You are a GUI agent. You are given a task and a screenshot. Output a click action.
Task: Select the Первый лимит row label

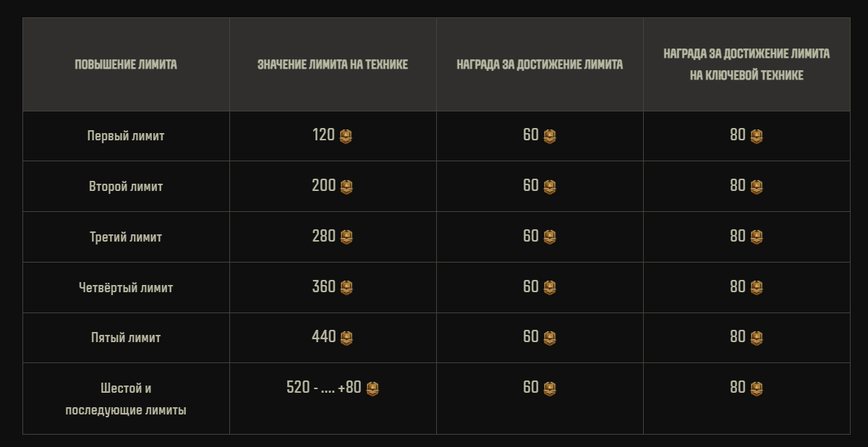pos(126,136)
